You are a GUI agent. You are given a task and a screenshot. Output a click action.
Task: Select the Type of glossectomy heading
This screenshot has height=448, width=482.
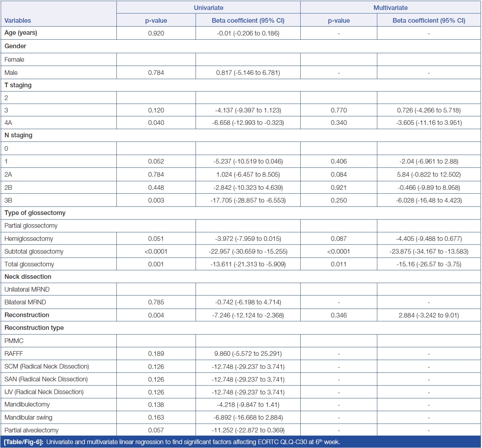(x=35, y=213)
